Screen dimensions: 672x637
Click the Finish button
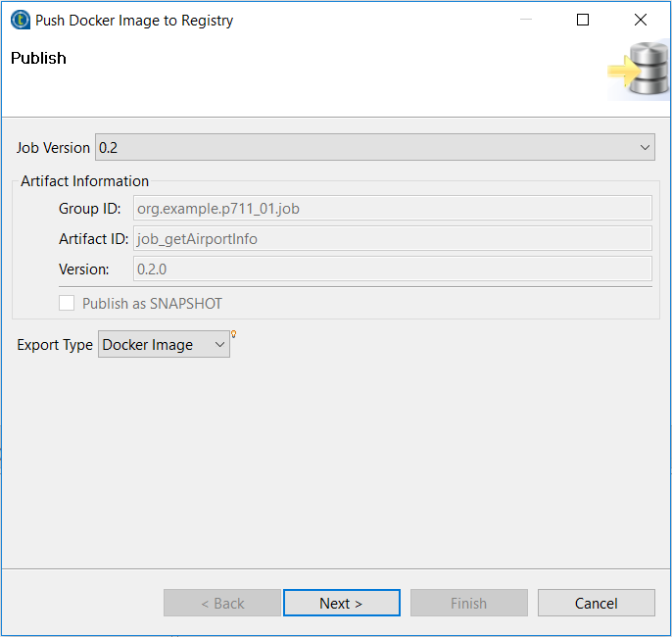tap(468, 603)
